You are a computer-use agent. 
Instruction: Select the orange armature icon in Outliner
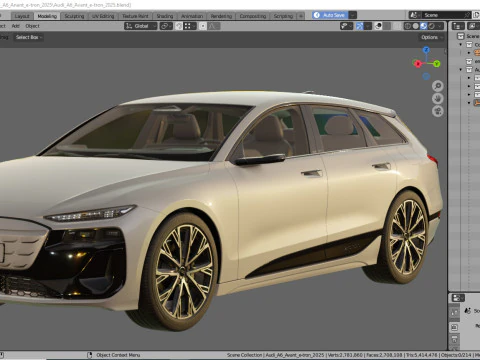tap(477, 103)
